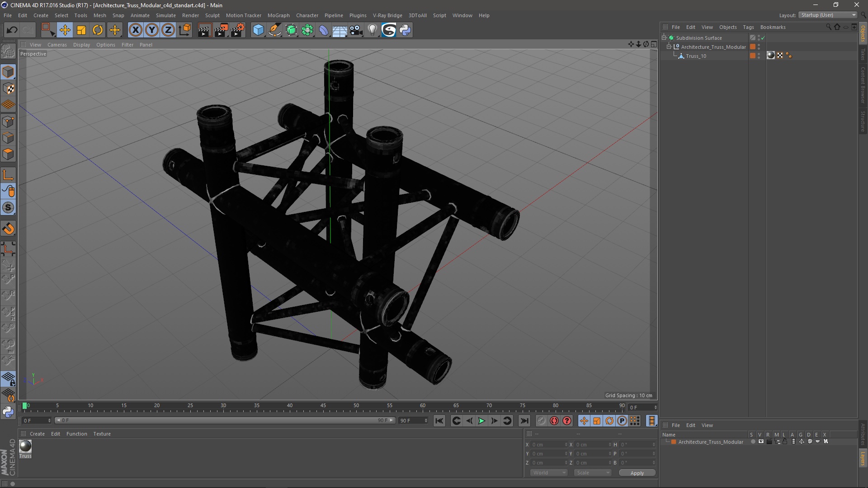Click the timeline range slider bar
Image resolution: width=868 pixels, height=488 pixels.
(225, 421)
